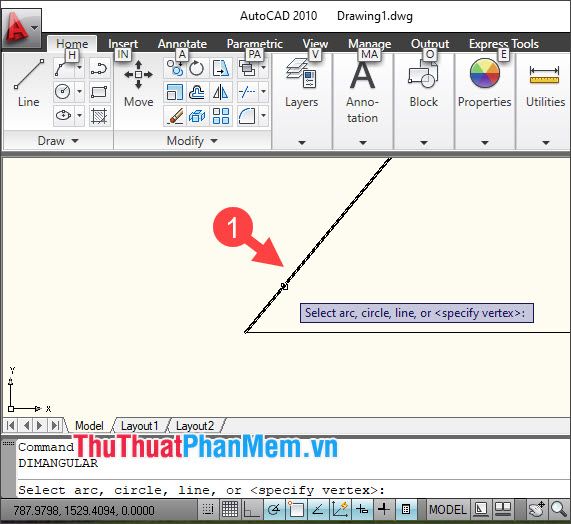The width and height of the screenshot is (571, 524).
Task: Switch to the Annotate ribbon tab
Action: click(182, 44)
